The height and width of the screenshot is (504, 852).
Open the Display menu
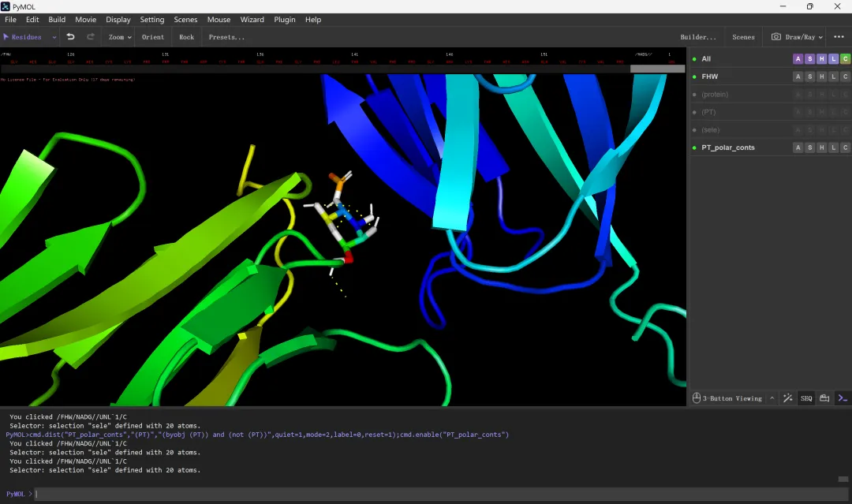(118, 20)
